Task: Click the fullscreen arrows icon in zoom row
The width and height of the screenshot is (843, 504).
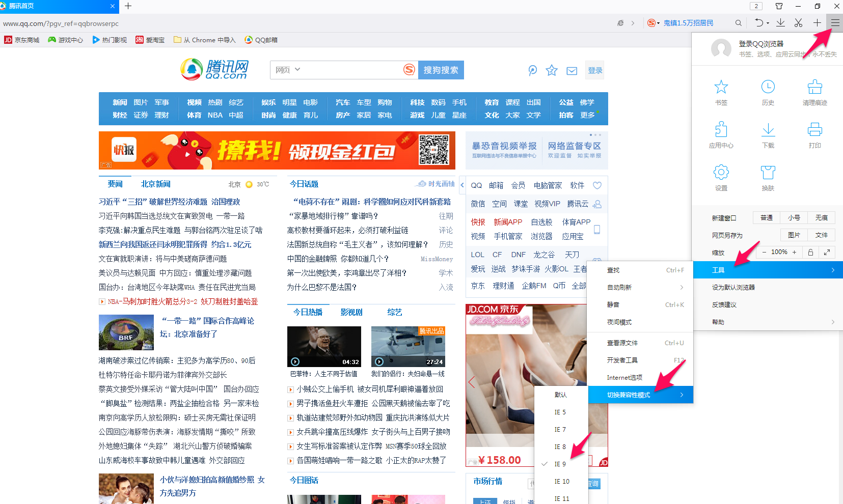Action: point(827,253)
